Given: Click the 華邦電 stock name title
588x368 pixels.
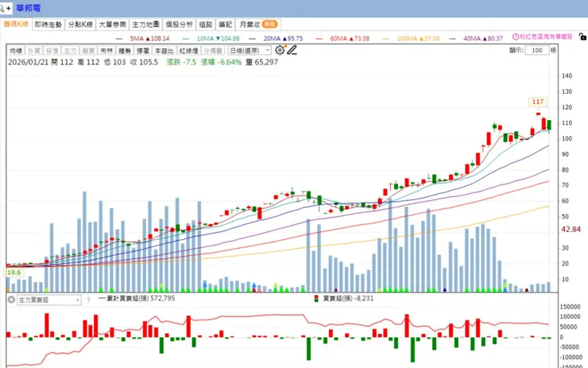Looking at the screenshot, I should 28,8.
